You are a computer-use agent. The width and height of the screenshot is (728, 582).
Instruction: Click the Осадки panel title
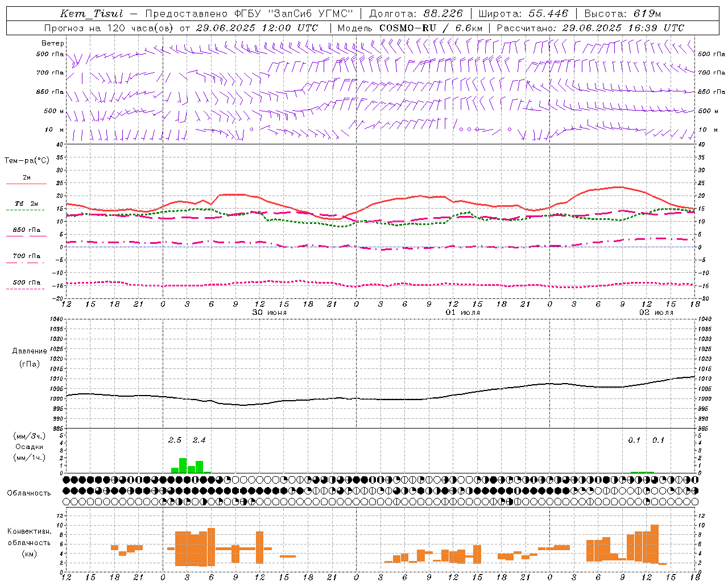pyautogui.click(x=30, y=447)
